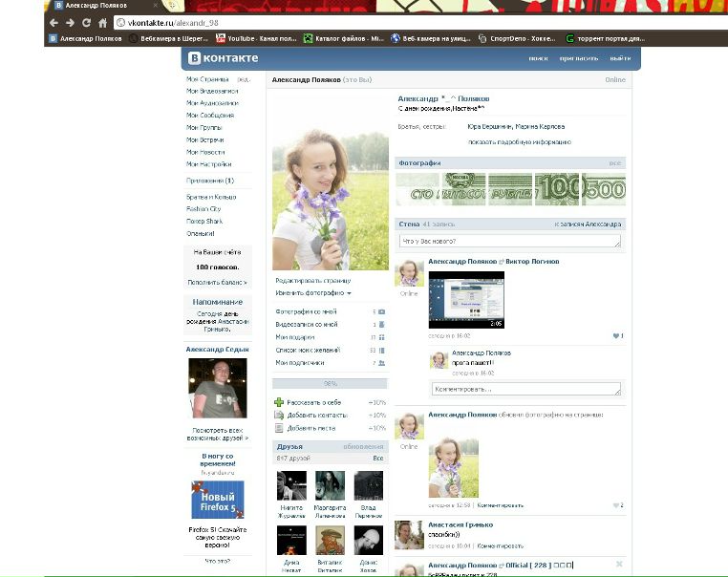Open 'Мои Настройки' in left menu
The height and width of the screenshot is (577, 728).
pos(209,164)
